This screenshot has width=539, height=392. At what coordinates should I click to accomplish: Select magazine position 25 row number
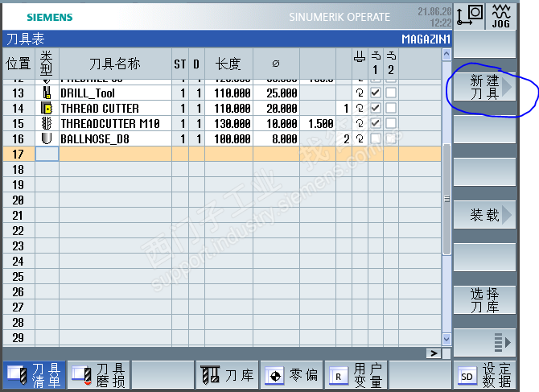pos(19,276)
